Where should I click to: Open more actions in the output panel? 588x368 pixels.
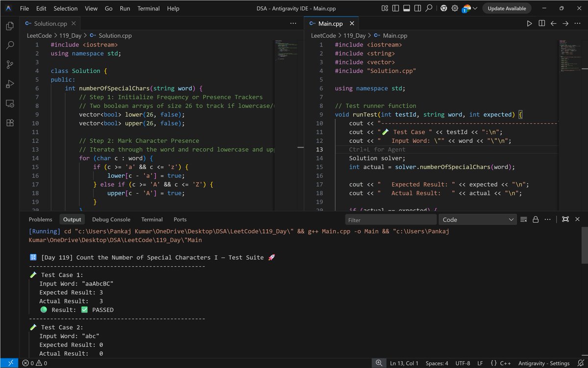548,219
